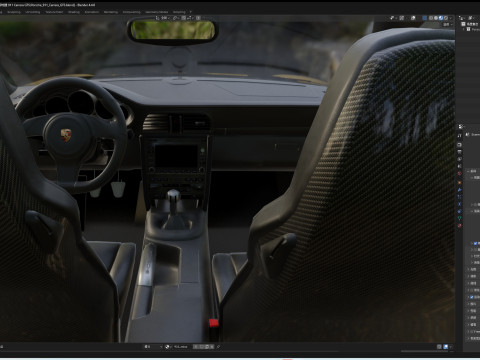
Task: Open the Modifiers properties tab
Action: (460, 190)
